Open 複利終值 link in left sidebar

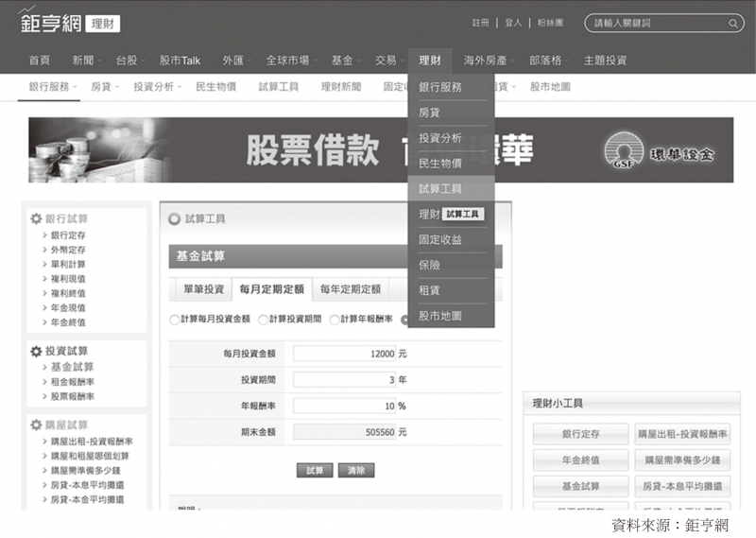pos(68,293)
